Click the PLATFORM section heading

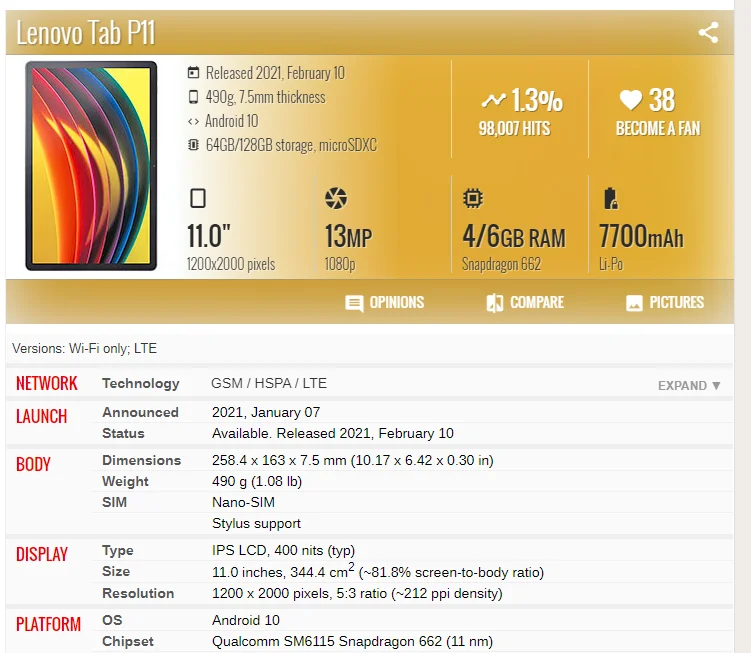(x=48, y=624)
